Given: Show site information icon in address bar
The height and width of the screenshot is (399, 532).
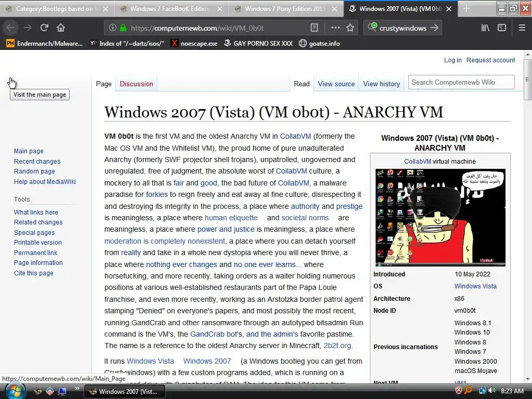Looking at the screenshot, I should pos(113,28).
